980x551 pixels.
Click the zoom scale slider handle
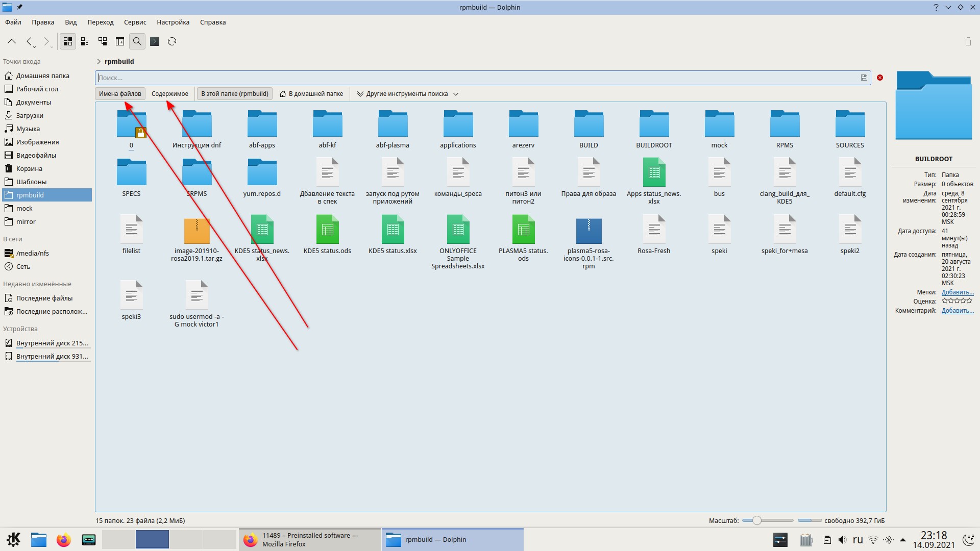pos(757,520)
